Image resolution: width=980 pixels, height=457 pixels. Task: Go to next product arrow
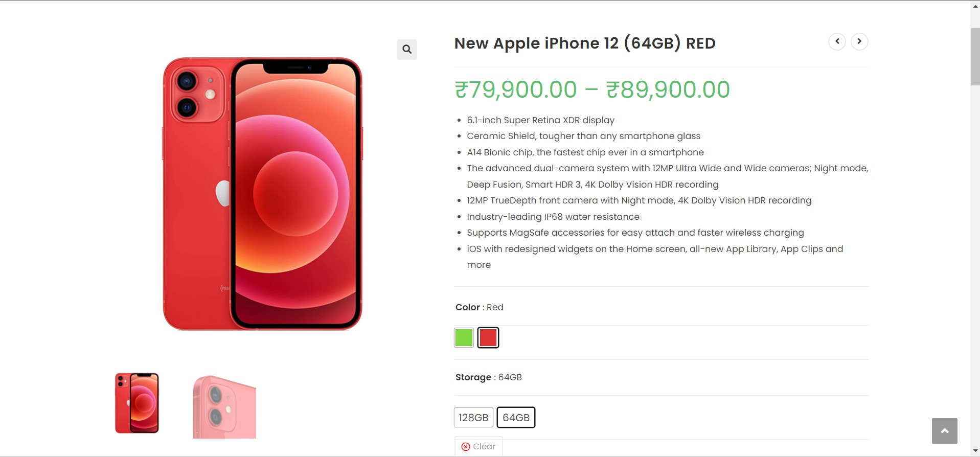859,41
